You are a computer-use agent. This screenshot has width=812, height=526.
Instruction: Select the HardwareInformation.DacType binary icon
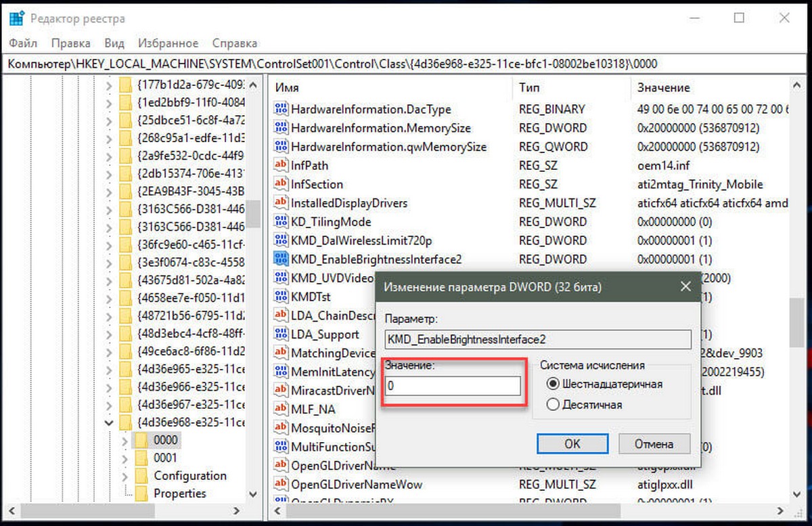(x=281, y=109)
